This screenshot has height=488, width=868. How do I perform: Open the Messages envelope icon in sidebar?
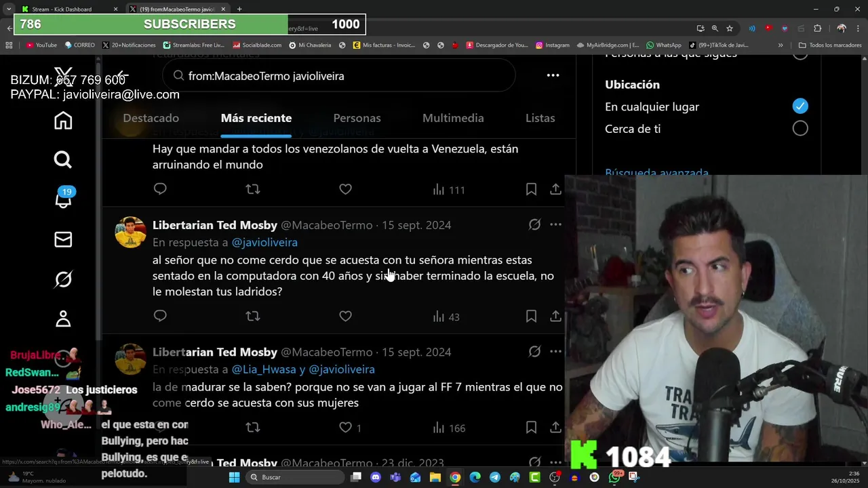point(63,239)
